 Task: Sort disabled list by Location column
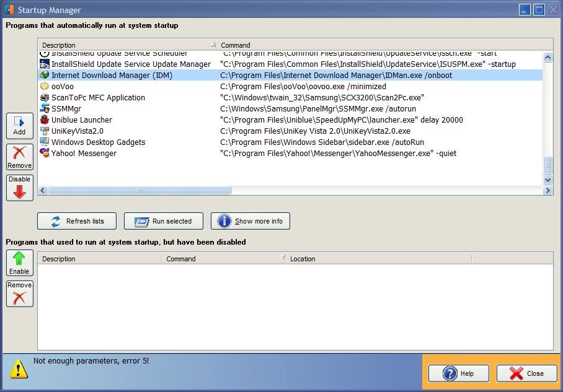point(378,259)
